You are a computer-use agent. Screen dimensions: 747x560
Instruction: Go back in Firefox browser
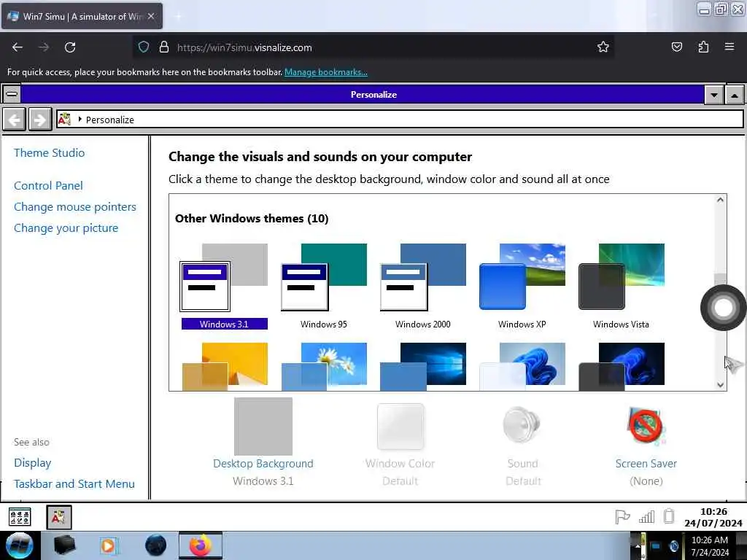[x=18, y=47]
